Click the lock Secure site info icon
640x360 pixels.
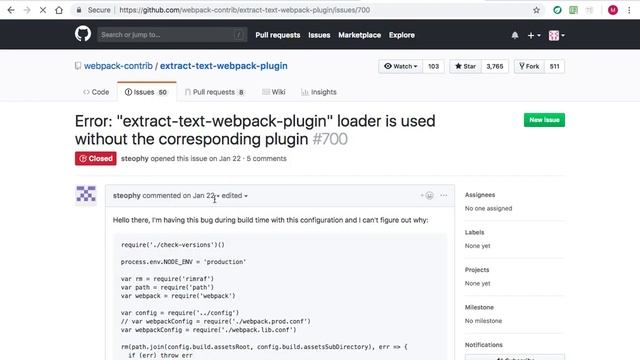click(x=79, y=10)
